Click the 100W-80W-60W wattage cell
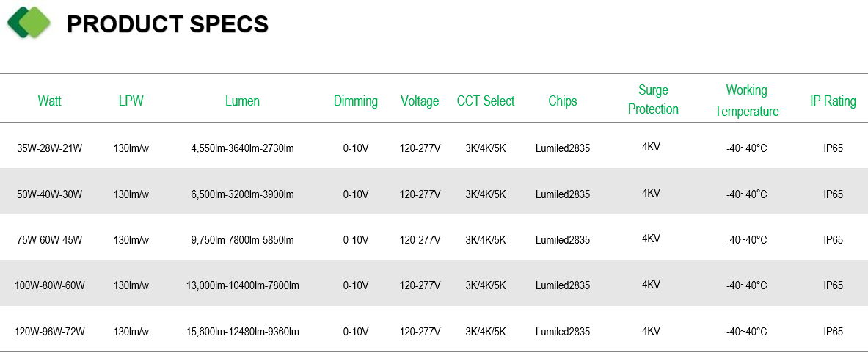This screenshot has height=353, width=868. (x=49, y=285)
